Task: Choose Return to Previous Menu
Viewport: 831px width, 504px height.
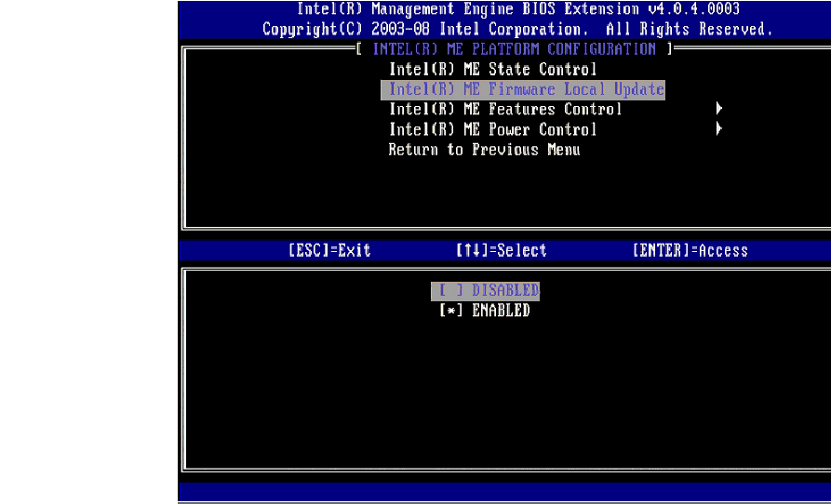Action: click(x=484, y=150)
